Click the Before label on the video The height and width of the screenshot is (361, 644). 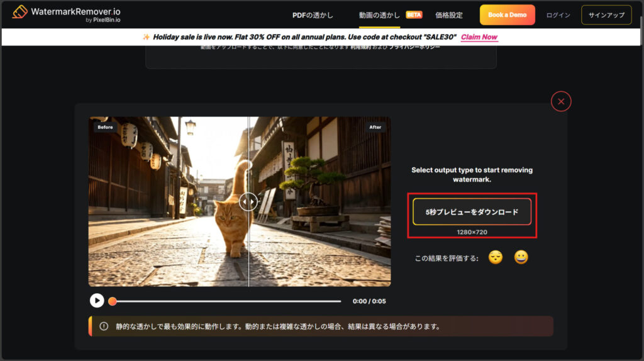pyautogui.click(x=105, y=127)
